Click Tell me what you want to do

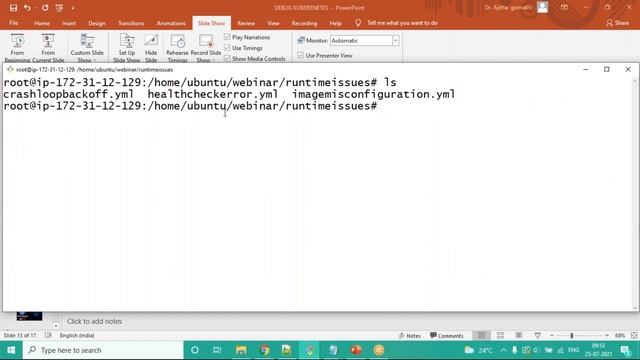[x=402, y=23]
